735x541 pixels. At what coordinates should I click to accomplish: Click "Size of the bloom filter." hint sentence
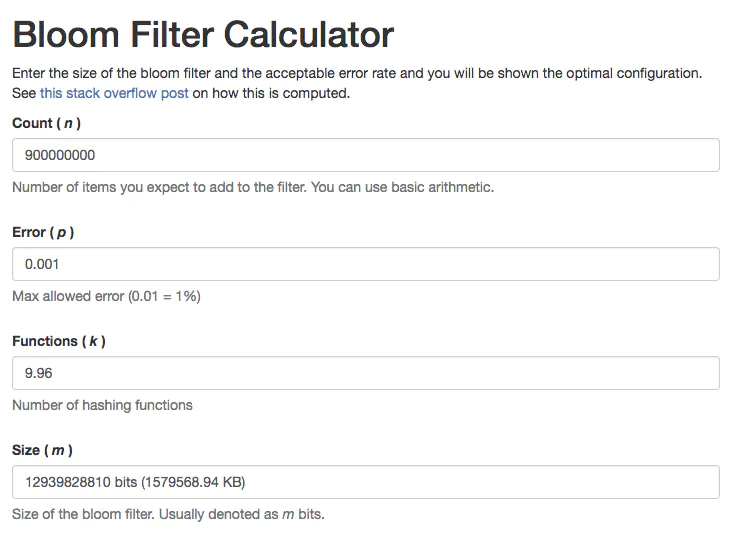[x=85, y=514]
